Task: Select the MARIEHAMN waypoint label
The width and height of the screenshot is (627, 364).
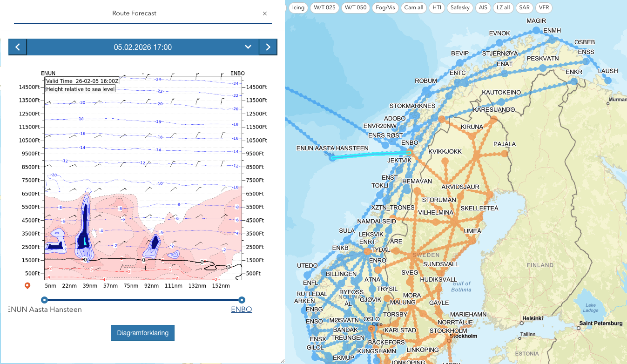Action: tap(469, 314)
